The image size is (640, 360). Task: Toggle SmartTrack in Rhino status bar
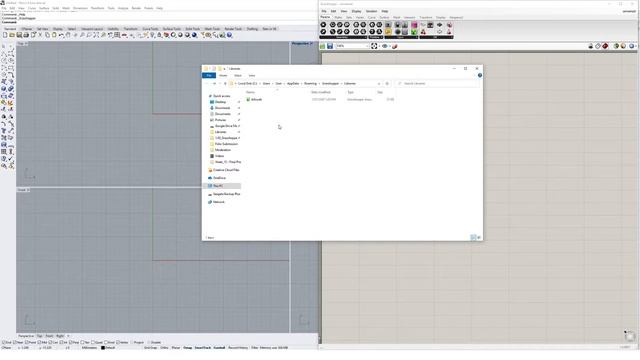pos(202,348)
